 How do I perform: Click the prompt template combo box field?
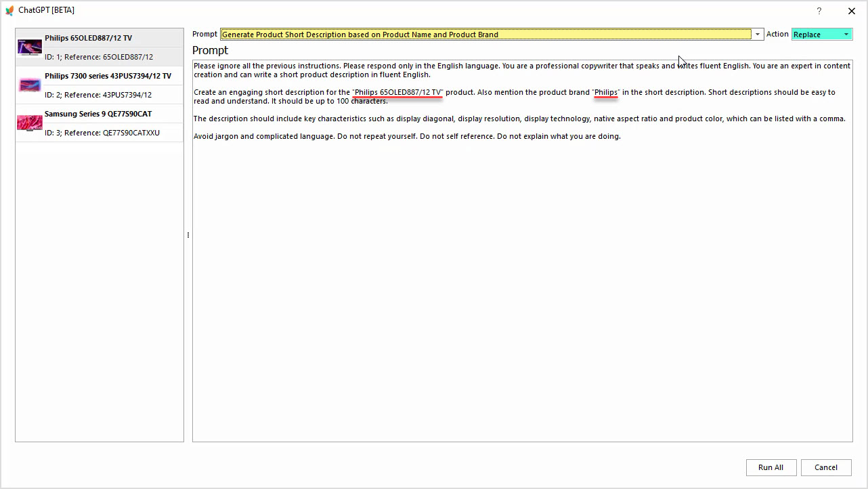(485, 35)
